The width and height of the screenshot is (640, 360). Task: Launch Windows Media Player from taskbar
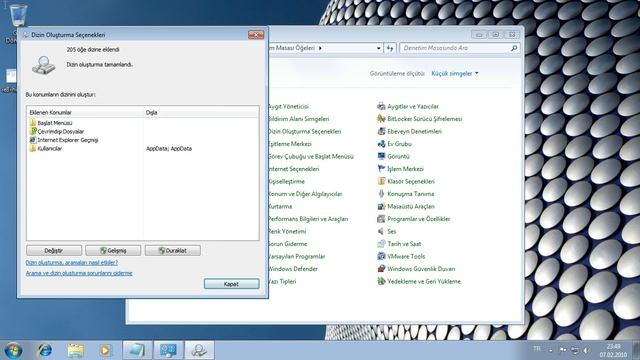(105, 351)
